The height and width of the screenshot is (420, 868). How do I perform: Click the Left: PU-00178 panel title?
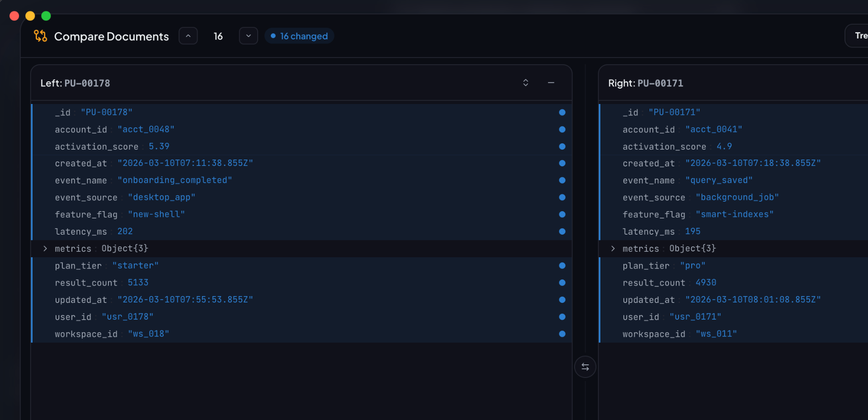75,83
